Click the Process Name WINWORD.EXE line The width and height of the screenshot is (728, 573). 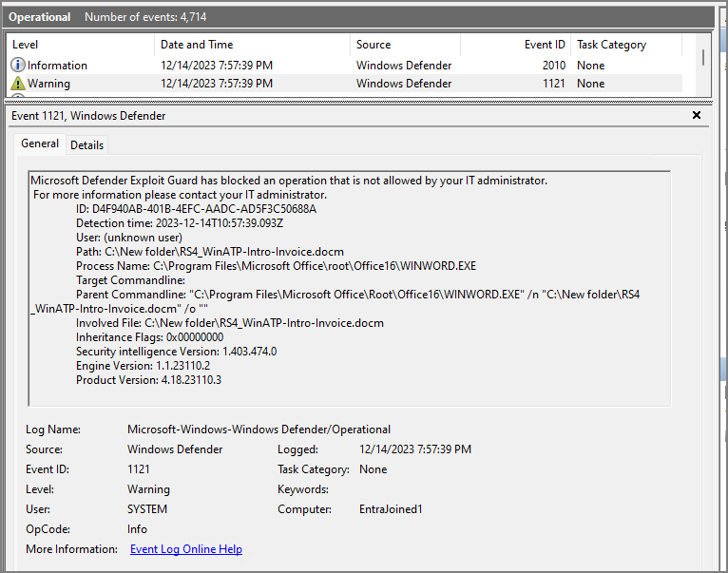tap(277, 266)
